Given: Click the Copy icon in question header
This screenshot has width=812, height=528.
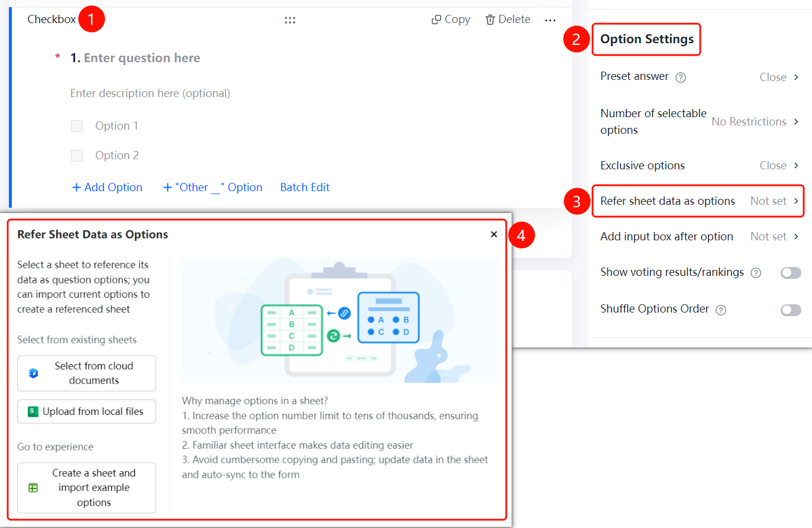Looking at the screenshot, I should click(436, 20).
